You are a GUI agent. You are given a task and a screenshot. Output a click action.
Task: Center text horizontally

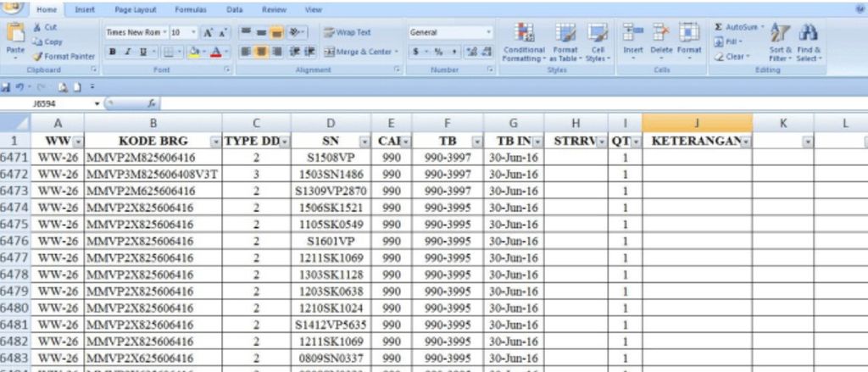[261, 52]
